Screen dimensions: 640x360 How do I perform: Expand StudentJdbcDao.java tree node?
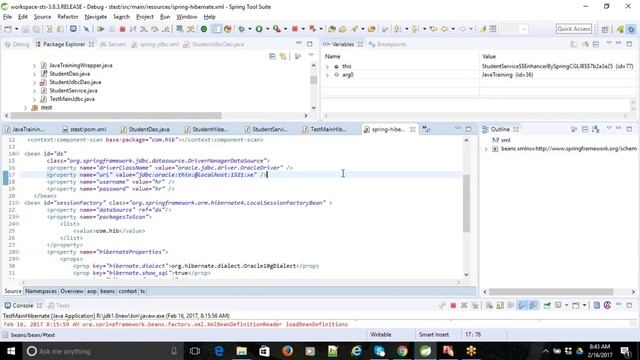35,82
